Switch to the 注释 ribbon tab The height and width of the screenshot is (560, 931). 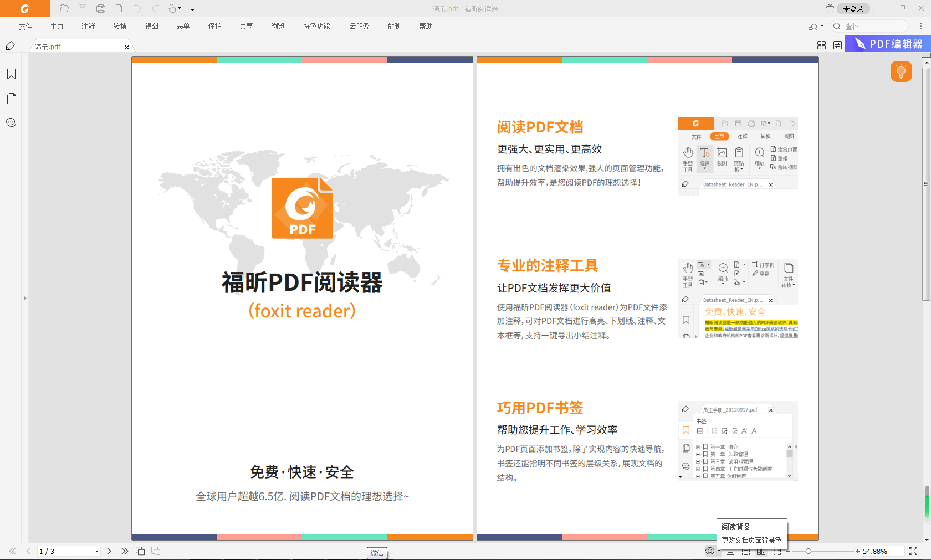88,26
